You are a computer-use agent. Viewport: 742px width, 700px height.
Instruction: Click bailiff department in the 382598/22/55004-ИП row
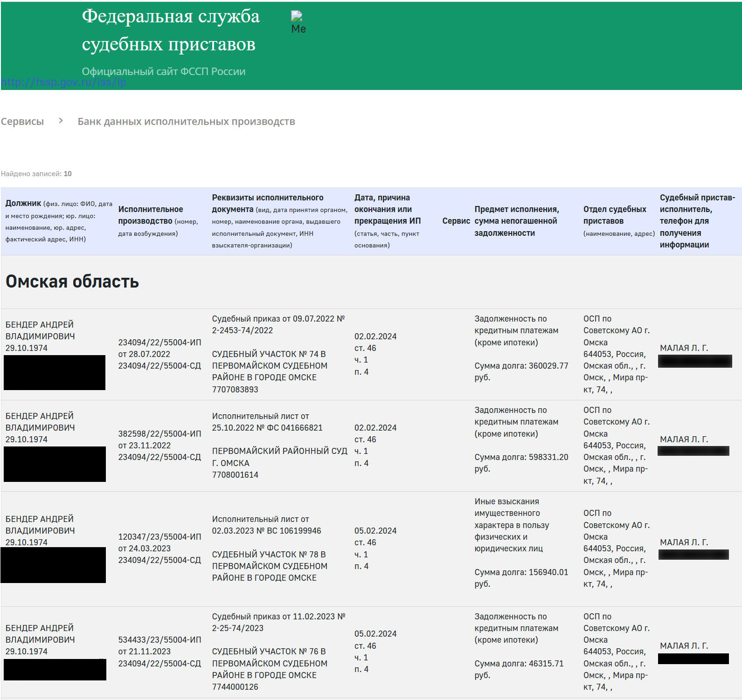pyautogui.click(x=617, y=446)
